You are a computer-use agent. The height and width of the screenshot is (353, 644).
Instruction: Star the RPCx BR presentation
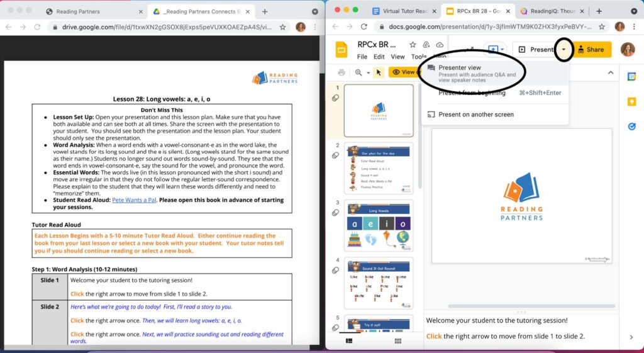pos(413,45)
